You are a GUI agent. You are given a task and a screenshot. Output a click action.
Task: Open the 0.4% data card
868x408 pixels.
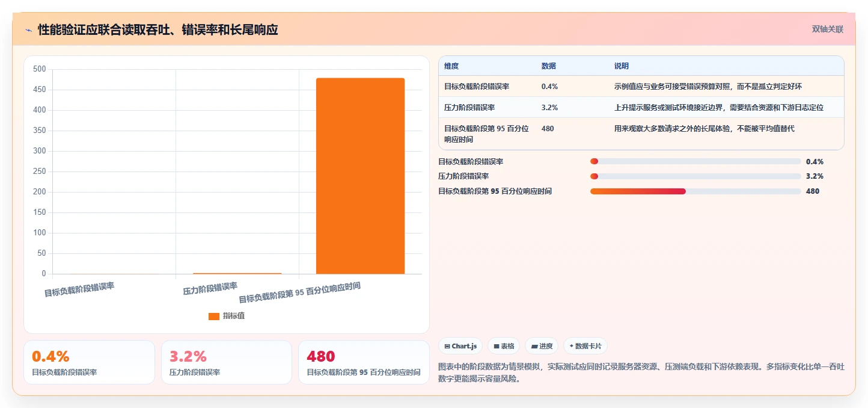pos(89,362)
